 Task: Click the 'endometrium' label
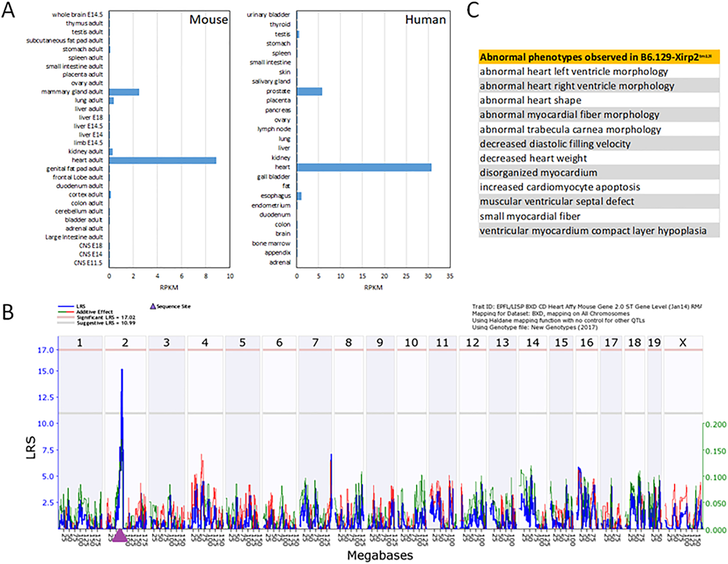(x=271, y=205)
